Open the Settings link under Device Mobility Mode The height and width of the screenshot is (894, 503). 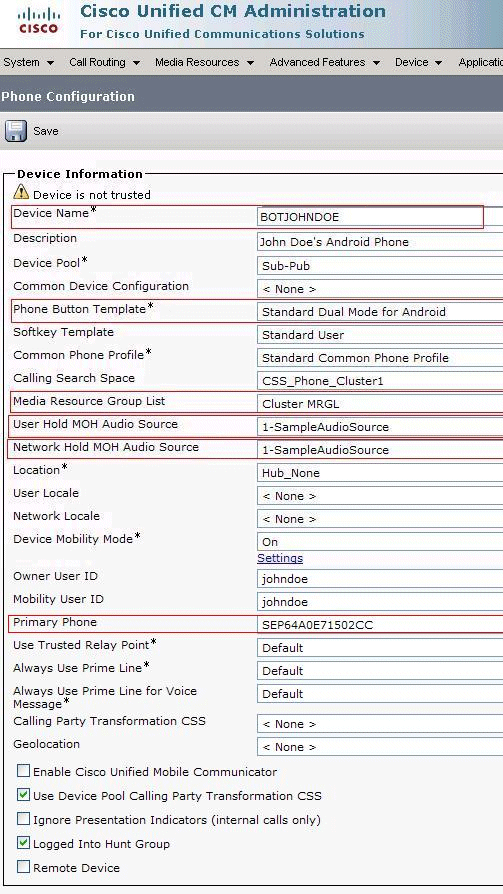click(280, 558)
